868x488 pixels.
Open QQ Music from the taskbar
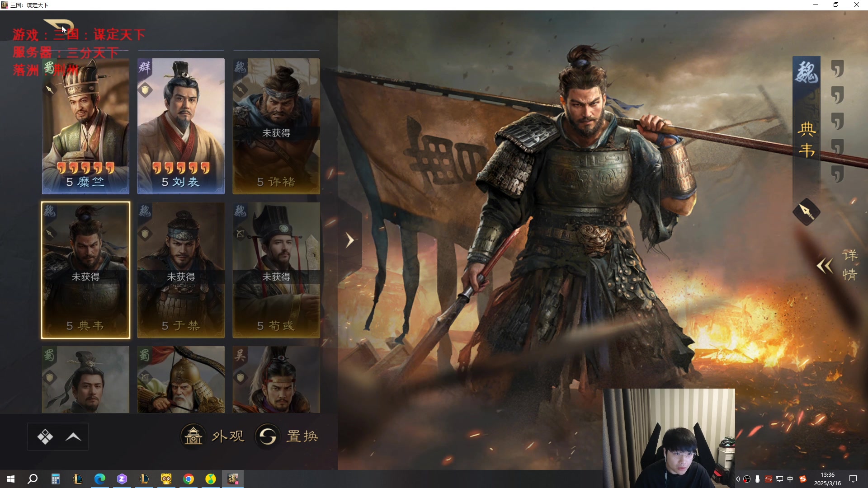211,479
